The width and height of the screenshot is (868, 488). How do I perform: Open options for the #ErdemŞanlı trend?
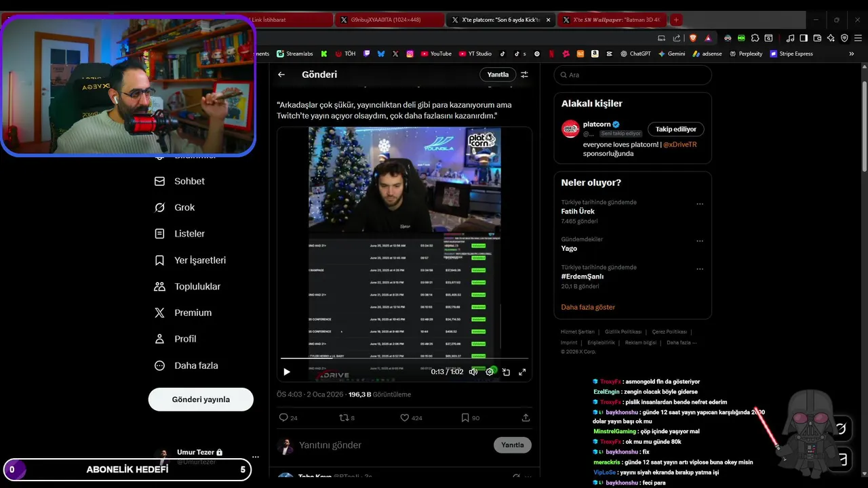click(700, 268)
